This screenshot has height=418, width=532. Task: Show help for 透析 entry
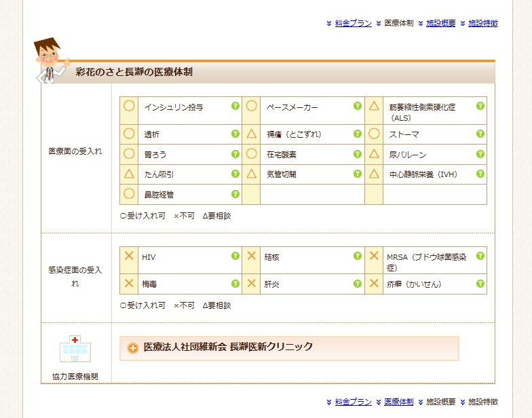point(235,134)
